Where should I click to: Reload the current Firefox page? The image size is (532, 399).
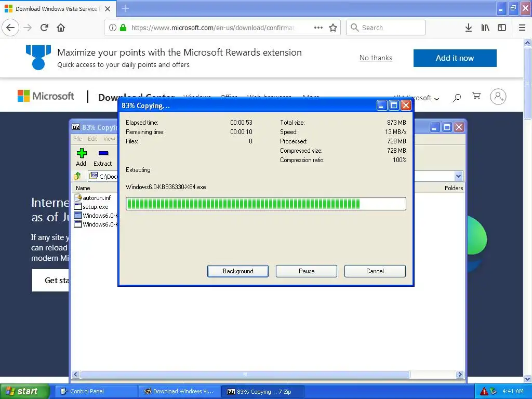coord(44,28)
